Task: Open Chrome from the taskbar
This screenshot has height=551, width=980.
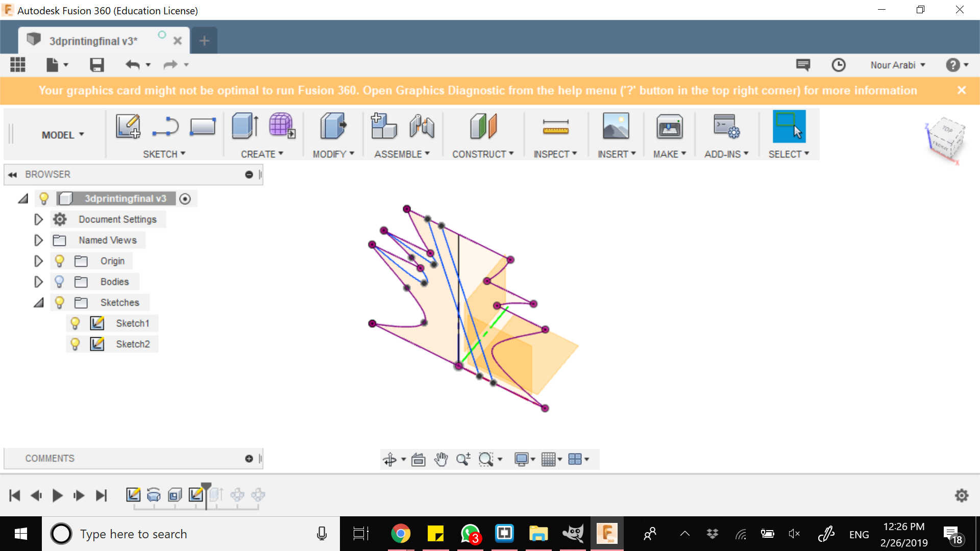Action: [401, 534]
